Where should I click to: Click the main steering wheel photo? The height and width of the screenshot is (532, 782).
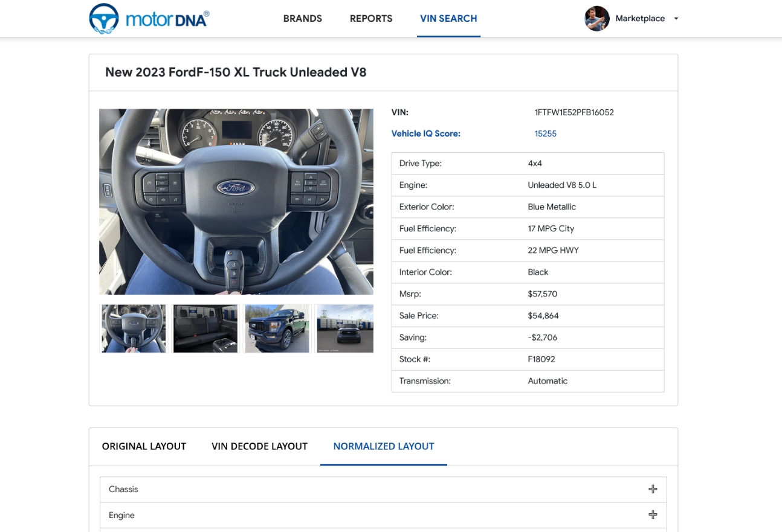pos(236,201)
